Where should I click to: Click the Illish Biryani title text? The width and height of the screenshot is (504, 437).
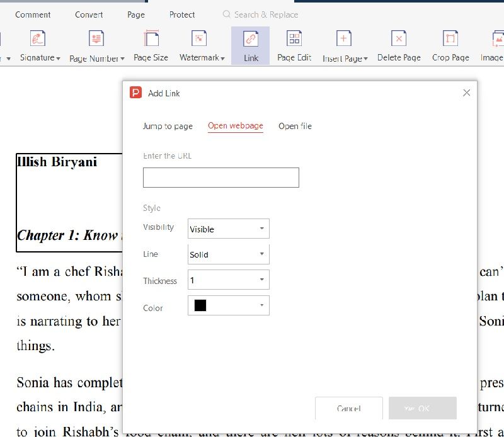[57, 162]
